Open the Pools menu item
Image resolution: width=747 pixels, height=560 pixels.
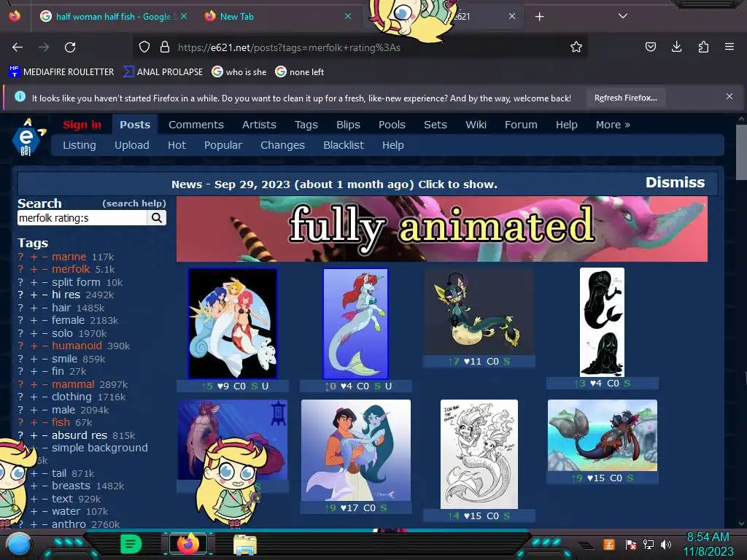pos(392,125)
